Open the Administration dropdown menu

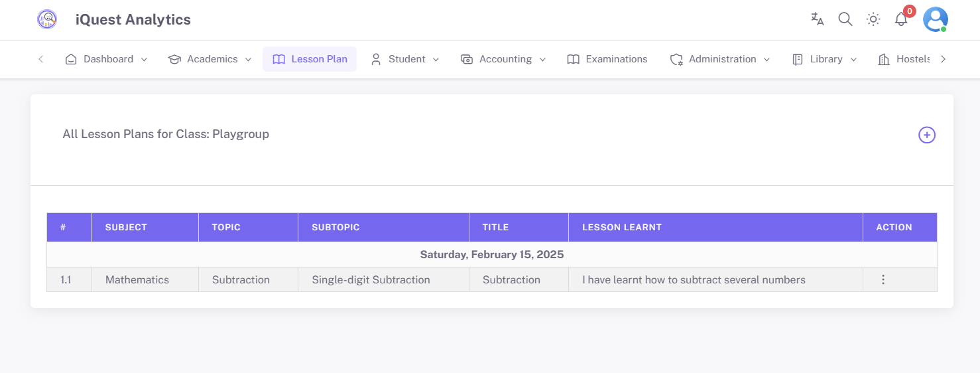tap(720, 59)
